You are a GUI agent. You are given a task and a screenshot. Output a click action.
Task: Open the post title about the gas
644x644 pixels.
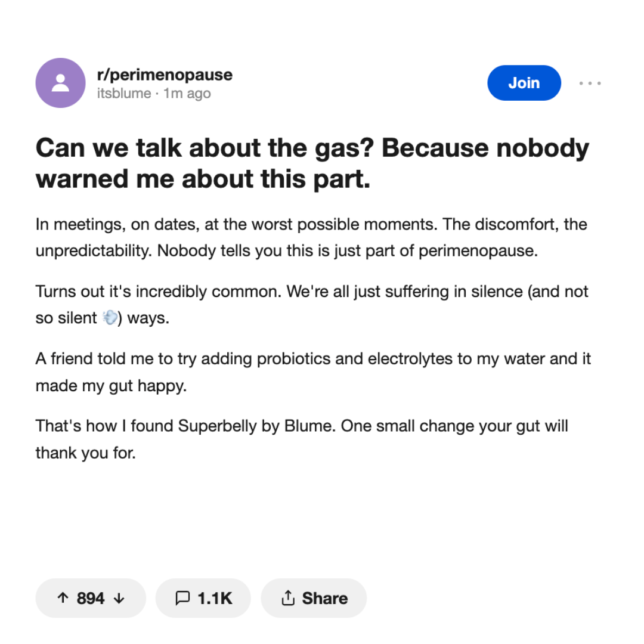tap(312, 163)
